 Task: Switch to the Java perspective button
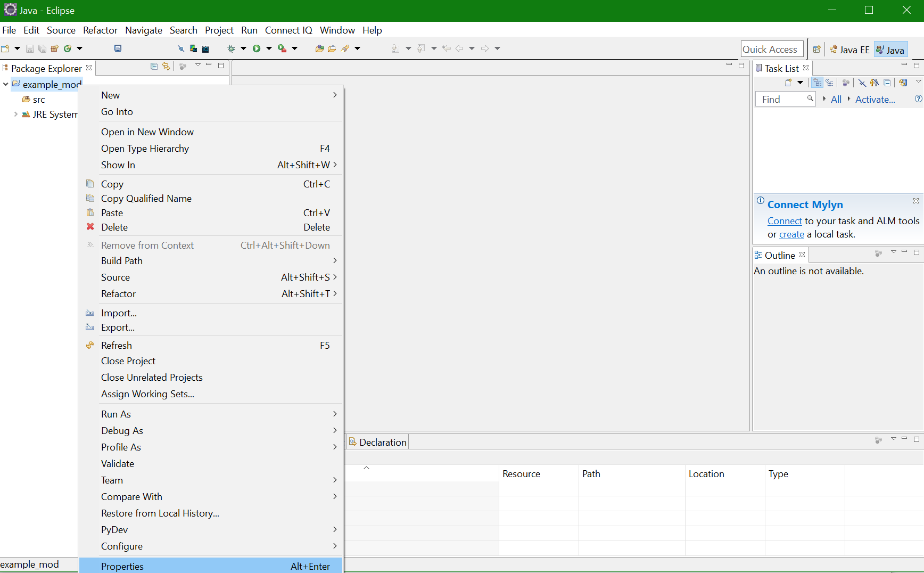point(890,50)
